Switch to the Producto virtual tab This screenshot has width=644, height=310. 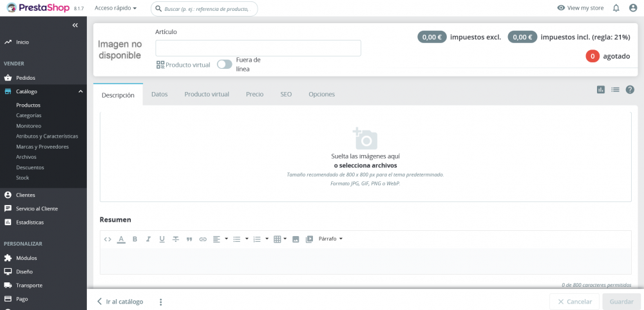pos(207,95)
